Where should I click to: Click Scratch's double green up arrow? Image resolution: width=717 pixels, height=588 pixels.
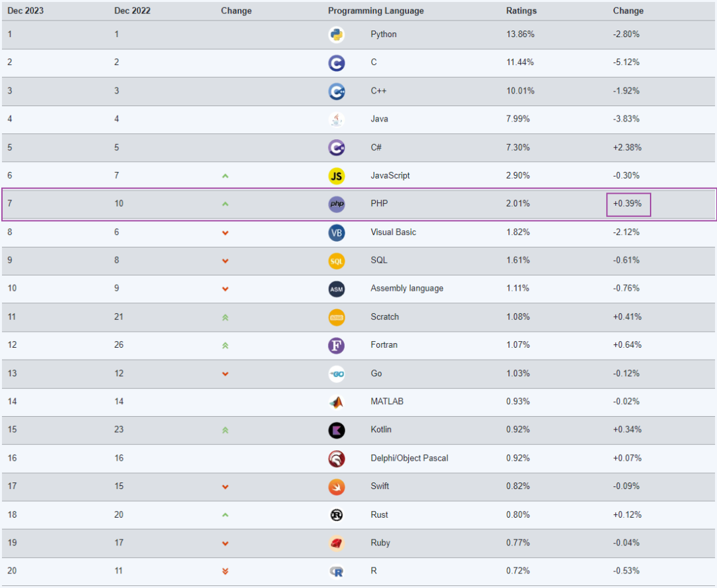point(225,317)
